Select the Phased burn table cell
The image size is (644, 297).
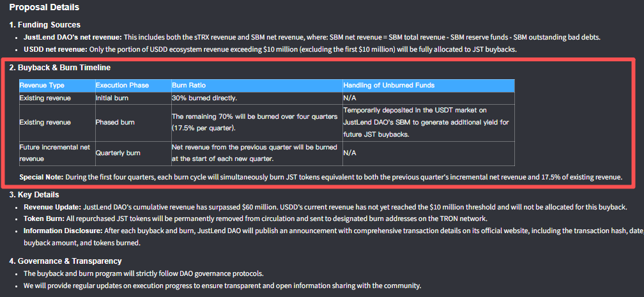click(x=114, y=122)
